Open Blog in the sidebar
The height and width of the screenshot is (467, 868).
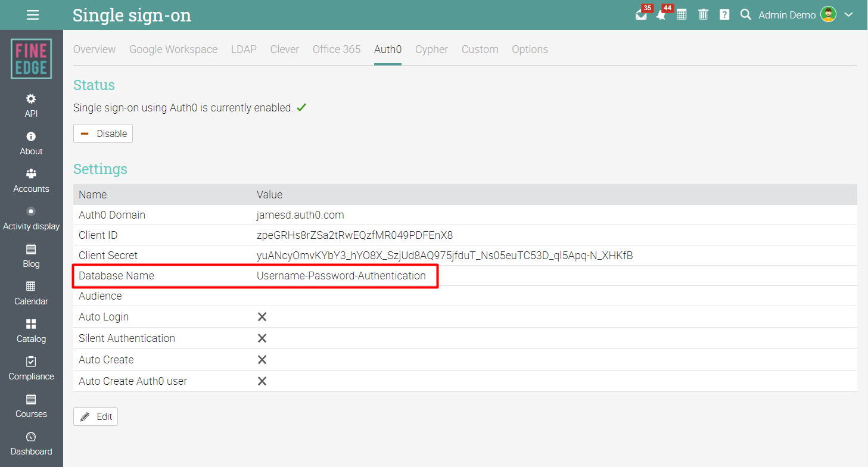point(31,256)
